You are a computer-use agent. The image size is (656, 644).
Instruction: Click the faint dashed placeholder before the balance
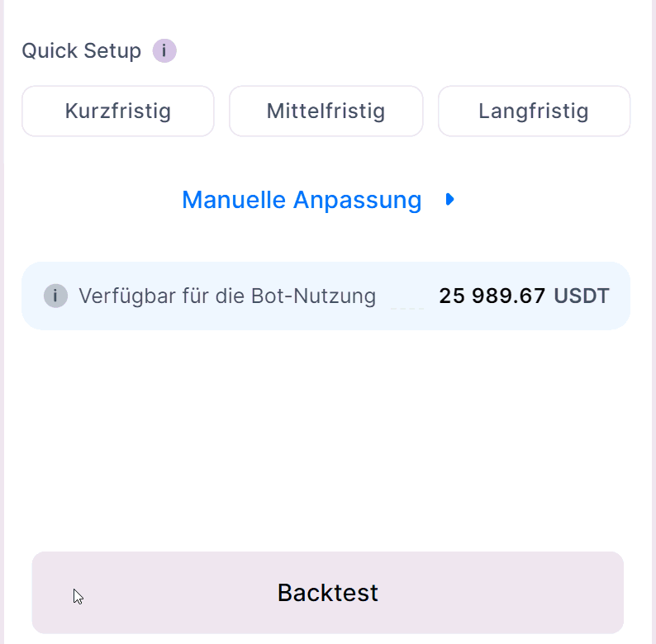click(406, 307)
